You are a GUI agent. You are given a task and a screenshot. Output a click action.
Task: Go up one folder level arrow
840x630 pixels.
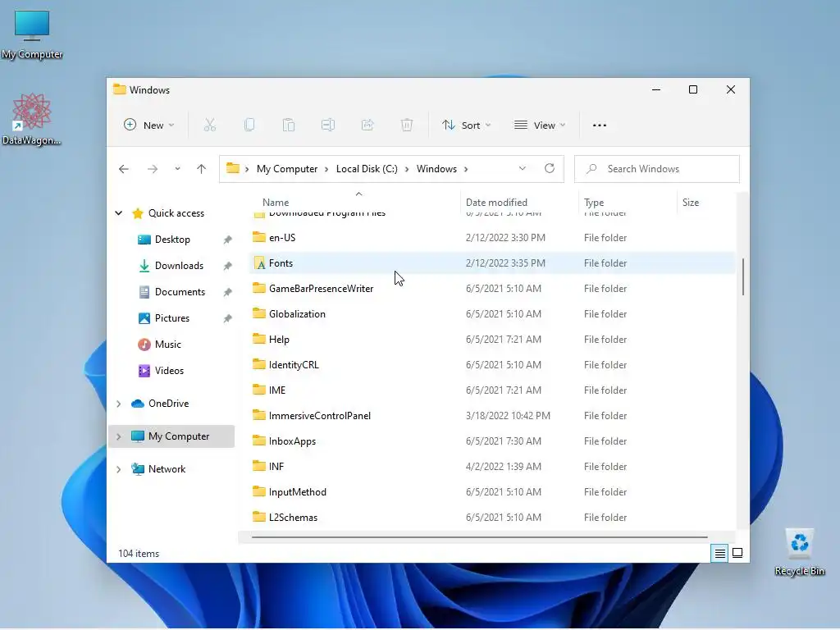pos(202,169)
